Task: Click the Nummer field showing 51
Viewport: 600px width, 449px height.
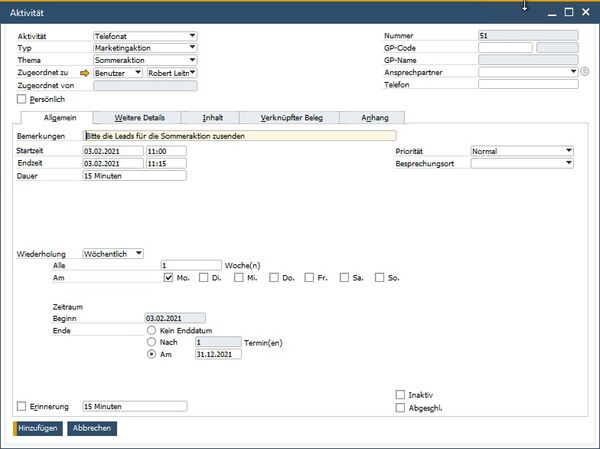Action: (528, 36)
